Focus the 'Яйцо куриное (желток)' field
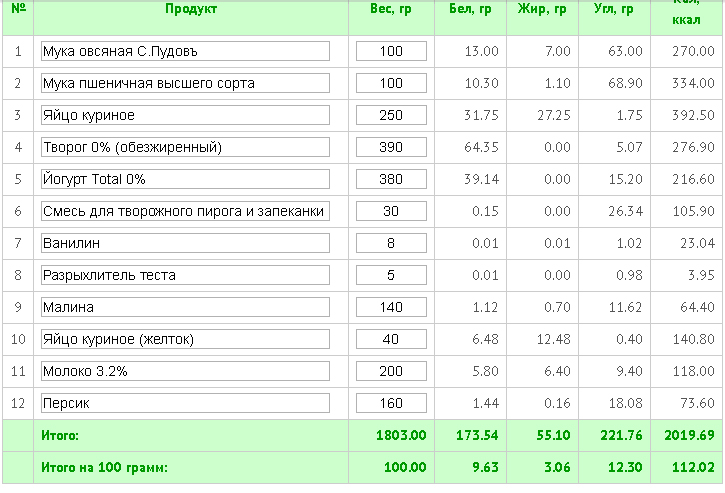725x493 pixels. point(185,339)
